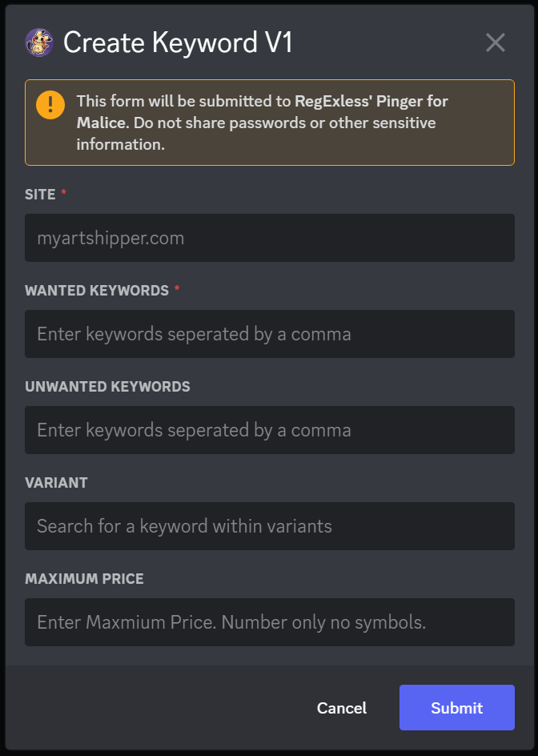Submit the Create Keyword form

456,708
